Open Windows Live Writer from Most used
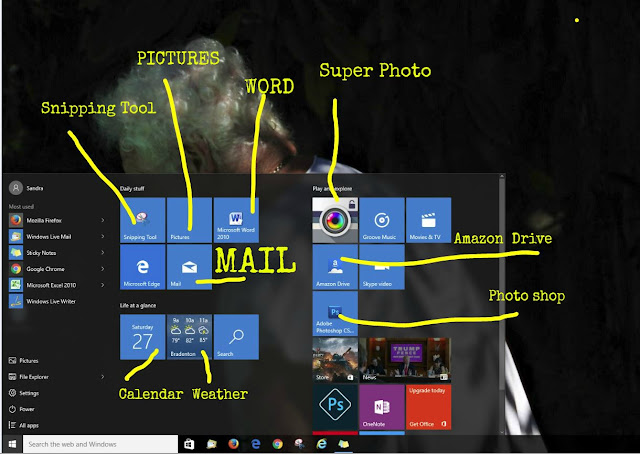The image size is (640, 454). pos(57,301)
